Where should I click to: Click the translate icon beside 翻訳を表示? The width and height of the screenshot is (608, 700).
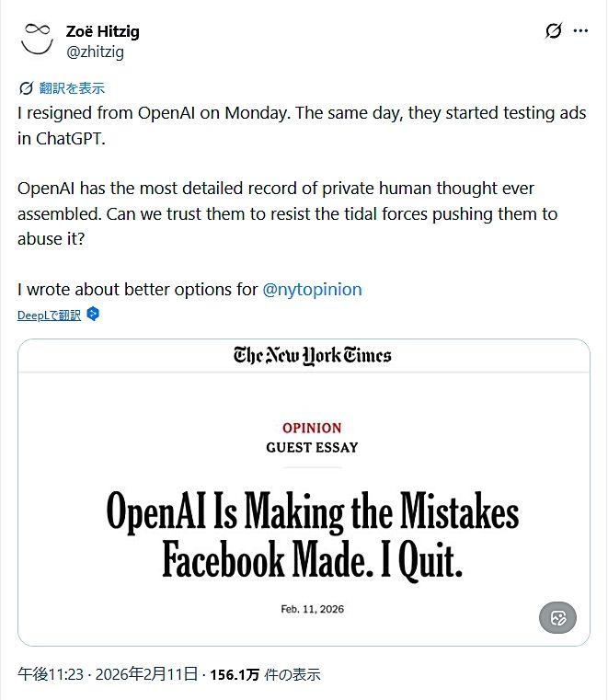26,88
